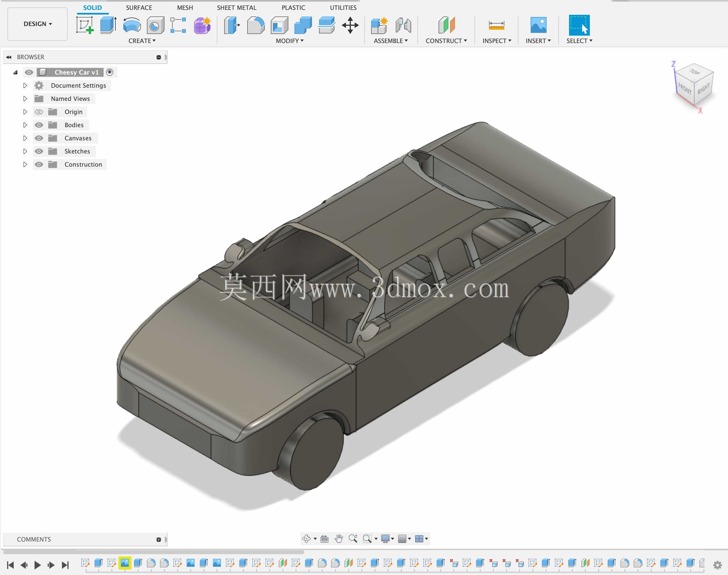The height and width of the screenshot is (575, 728).
Task: Activate the Move/Copy tool
Action: pos(350,25)
